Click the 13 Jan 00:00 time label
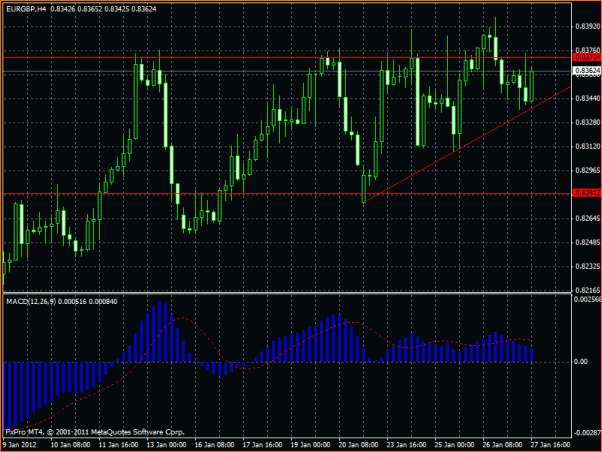Viewport: 602px width, 452px height. click(x=166, y=445)
